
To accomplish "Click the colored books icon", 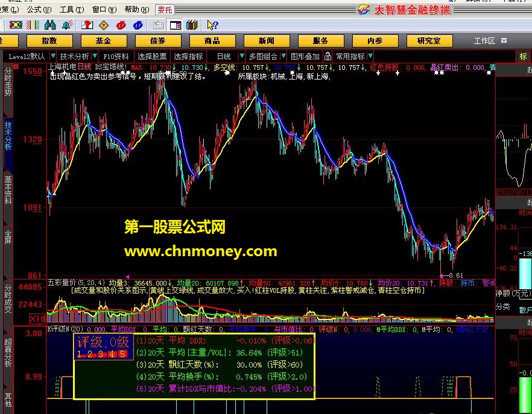I will tap(192, 25).
